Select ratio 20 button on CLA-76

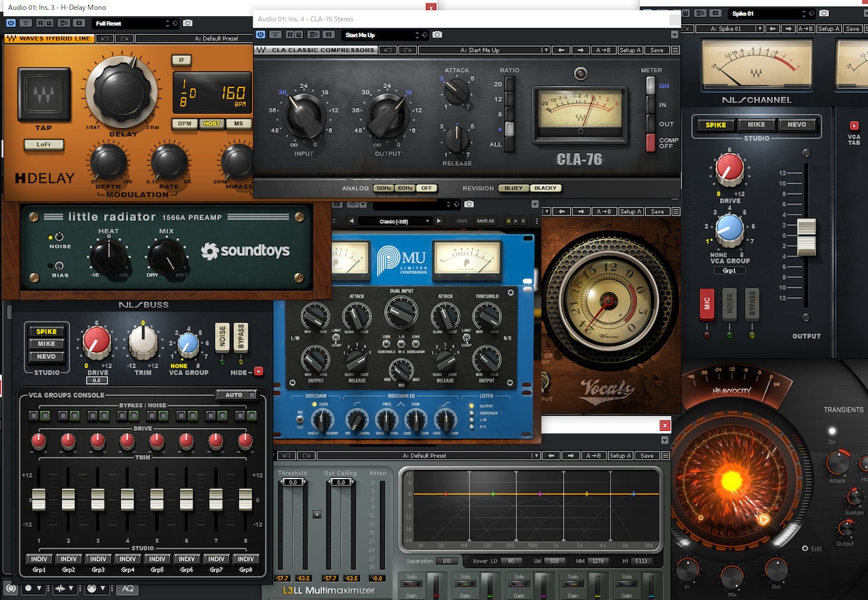point(509,85)
